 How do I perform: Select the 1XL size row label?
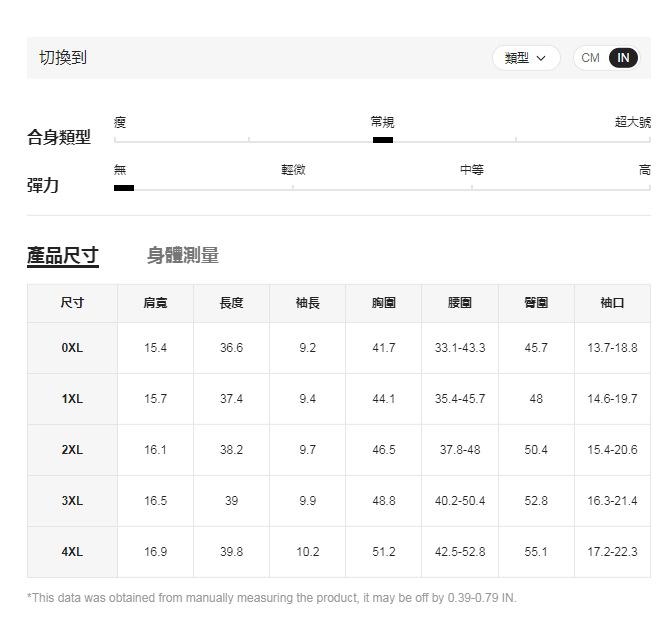point(72,399)
